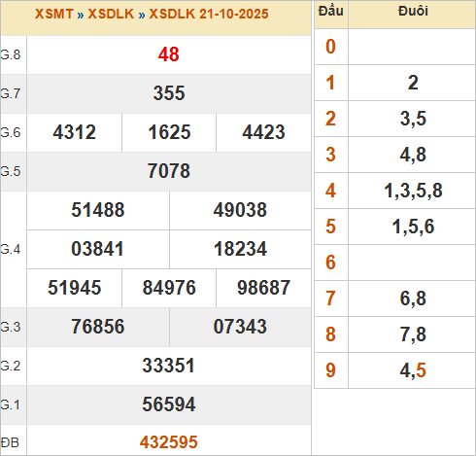Select the G.8 result 48
The image size is (476, 456).
pyautogui.click(x=168, y=54)
